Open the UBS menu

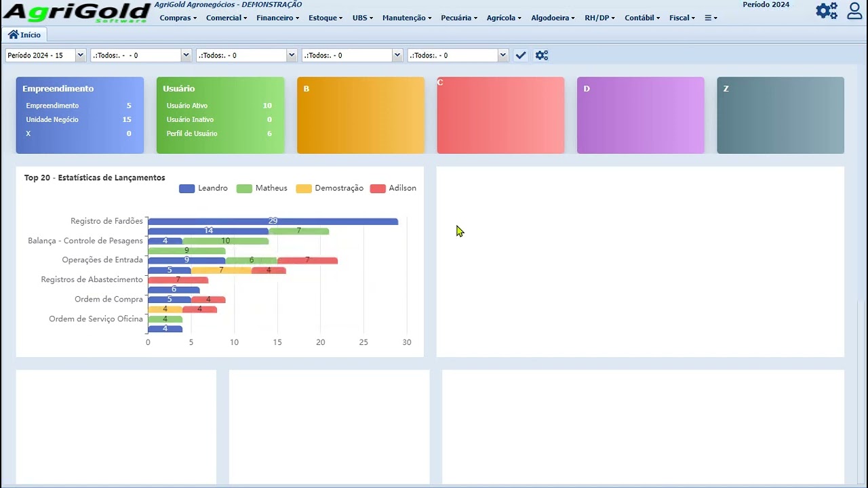pyautogui.click(x=363, y=18)
